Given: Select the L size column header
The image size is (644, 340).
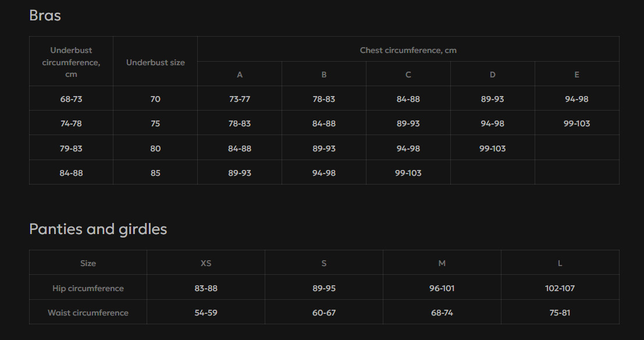Looking at the screenshot, I should click(x=560, y=263).
